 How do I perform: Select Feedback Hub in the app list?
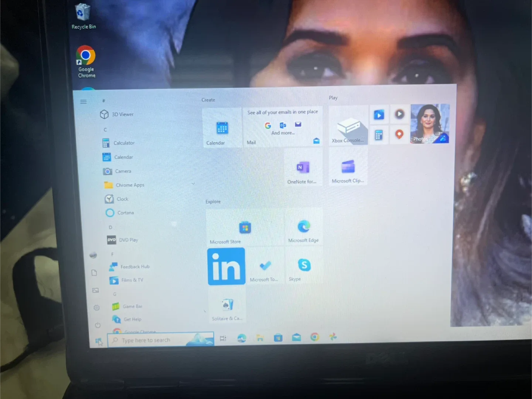pyautogui.click(x=134, y=267)
